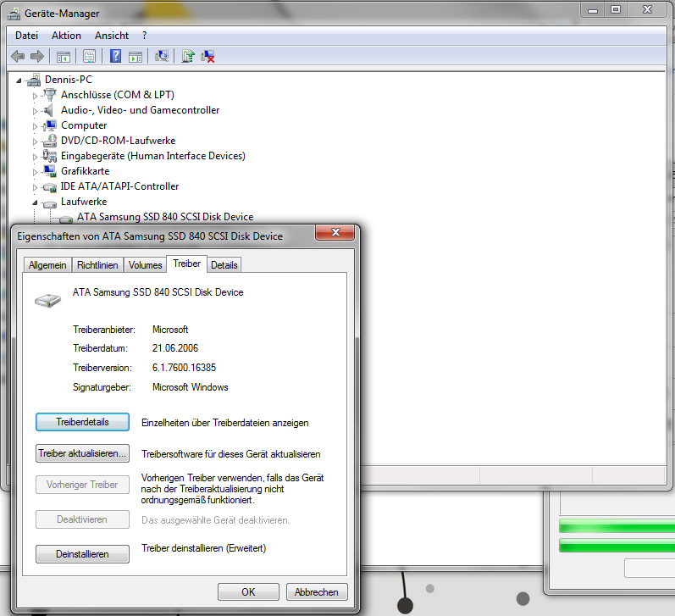The image size is (675, 616).
Task: Switch to the Richtlinien tab
Action: 97,265
